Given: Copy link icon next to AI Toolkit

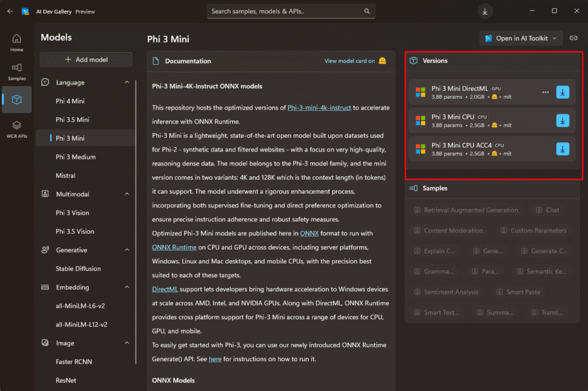Looking at the screenshot, I should [x=573, y=38].
